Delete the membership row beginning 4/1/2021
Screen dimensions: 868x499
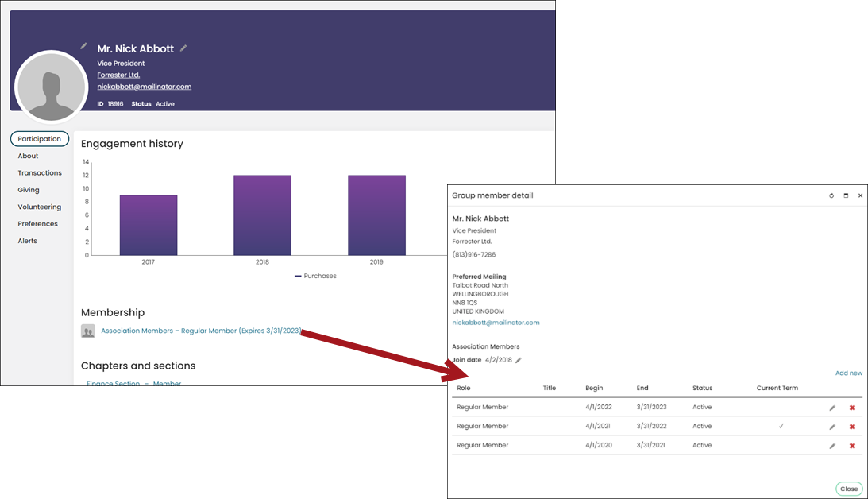pyautogui.click(x=852, y=427)
